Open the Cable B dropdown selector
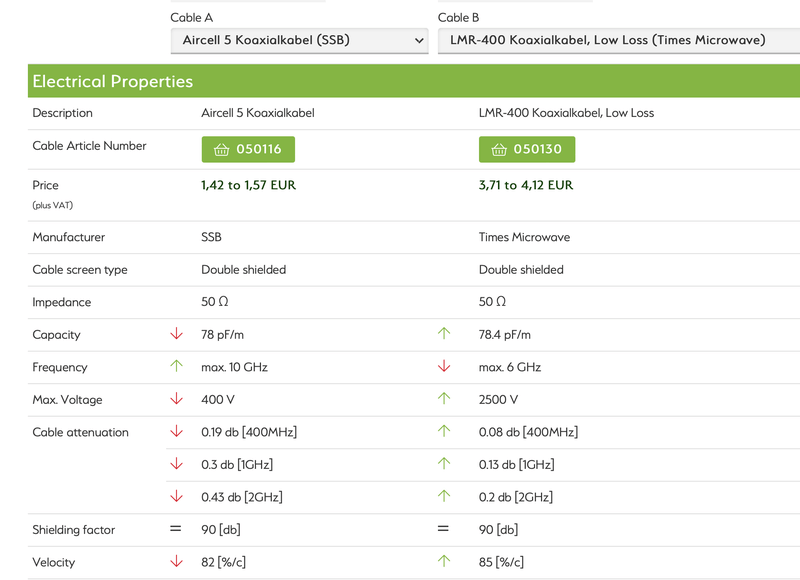800x580 pixels. pyautogui.click(x=618, y=41)
